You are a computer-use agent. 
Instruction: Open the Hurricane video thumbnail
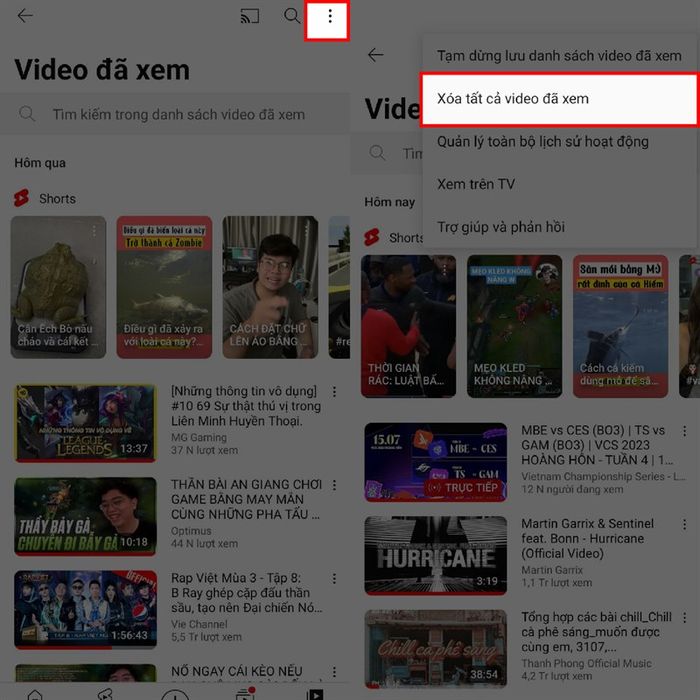pos(435,555)
